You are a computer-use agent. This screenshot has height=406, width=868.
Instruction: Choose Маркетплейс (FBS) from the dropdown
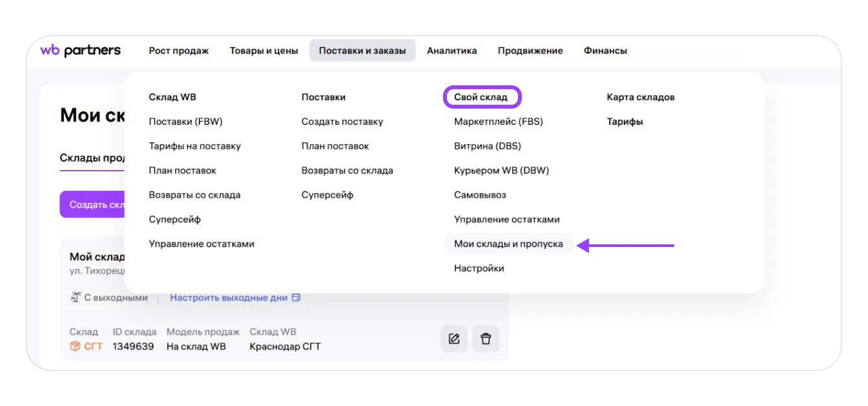498,122
